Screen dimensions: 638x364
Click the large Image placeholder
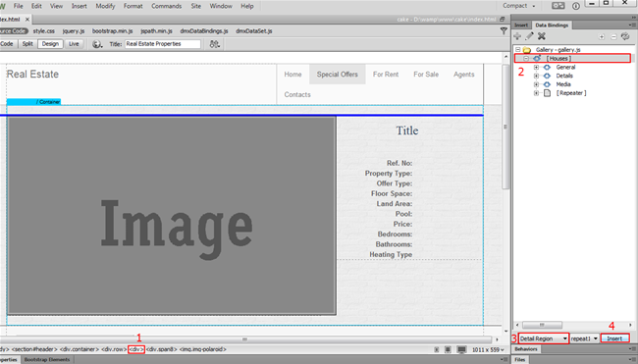click(x=172, y=216)
